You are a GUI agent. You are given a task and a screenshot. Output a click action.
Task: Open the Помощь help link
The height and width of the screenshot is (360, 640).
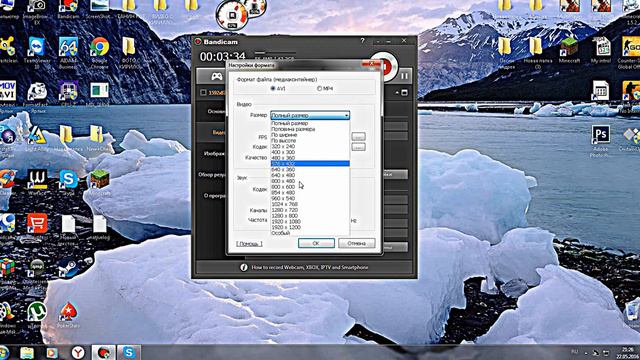coord(249,244)
